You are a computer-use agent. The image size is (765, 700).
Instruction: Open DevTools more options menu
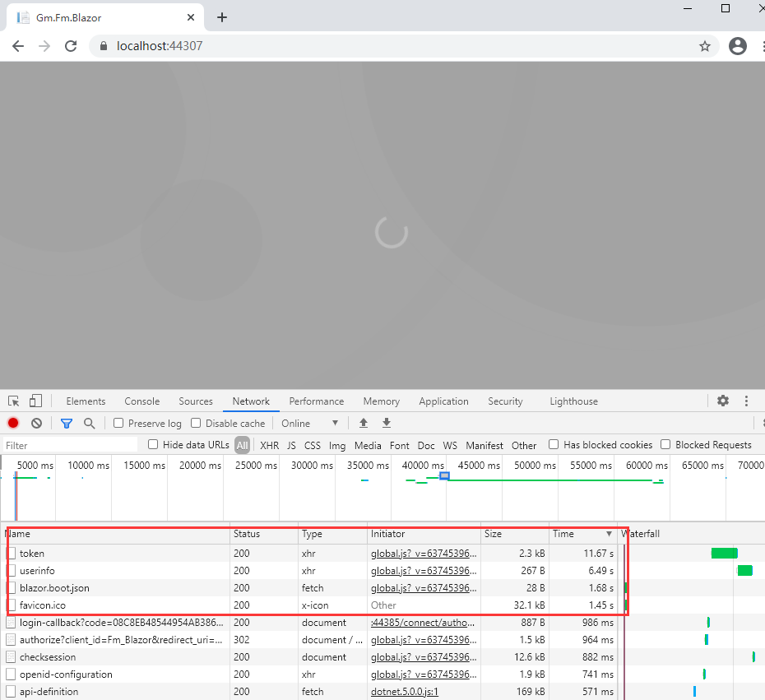tap(746, 401)
